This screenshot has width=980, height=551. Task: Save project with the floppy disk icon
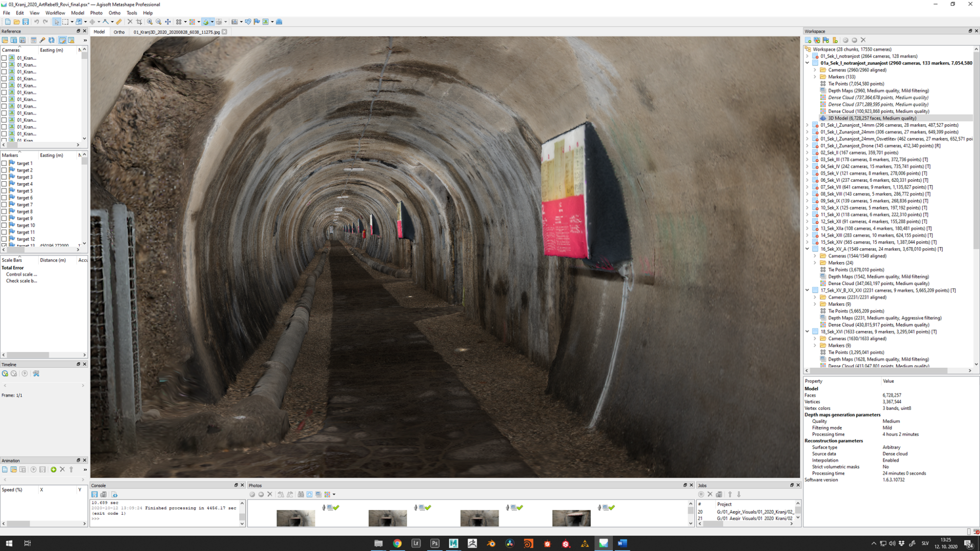coord(25,22)
